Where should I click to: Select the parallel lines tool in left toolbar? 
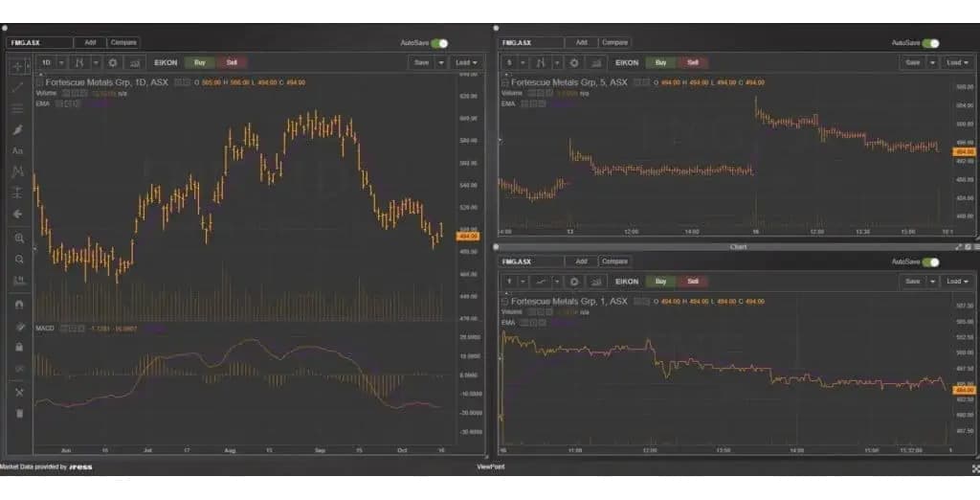click(x=17, y=109)
